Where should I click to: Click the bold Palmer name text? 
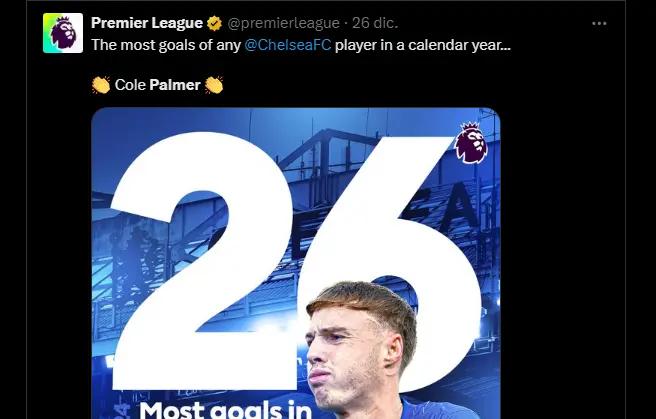pos(174,86)
